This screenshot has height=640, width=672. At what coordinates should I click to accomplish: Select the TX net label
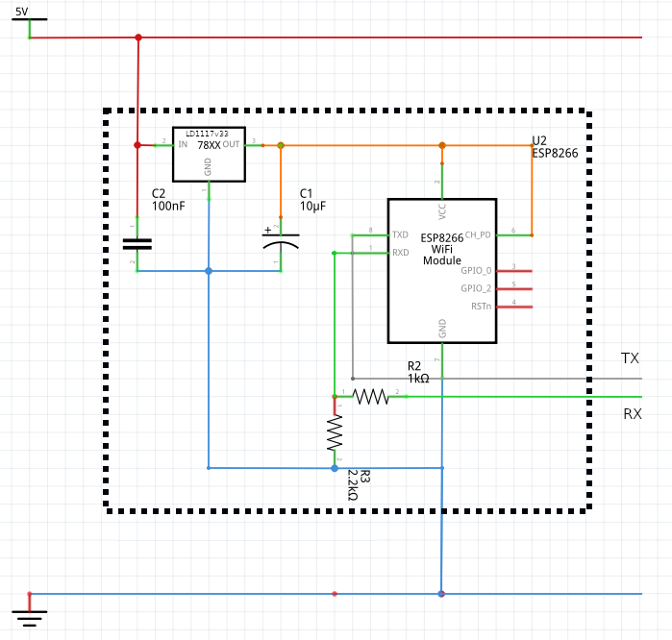630,358
